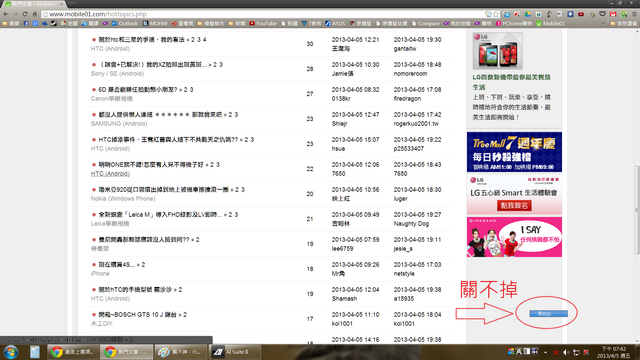Open the YouTube bookmark

[263, 24]
